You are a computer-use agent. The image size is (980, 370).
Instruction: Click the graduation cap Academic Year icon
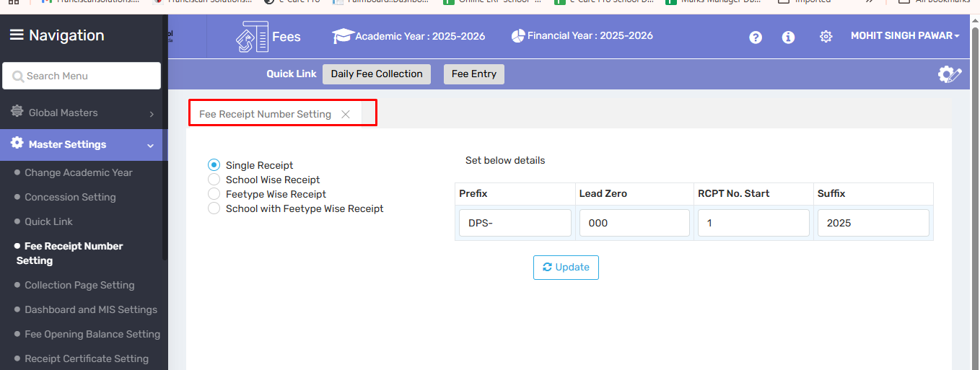(343, 35)
